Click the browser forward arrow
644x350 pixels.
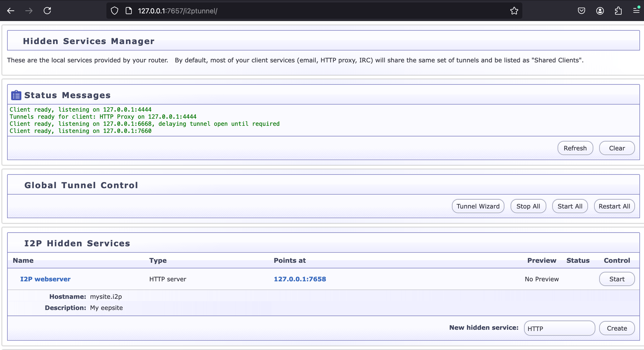[29, 11]
